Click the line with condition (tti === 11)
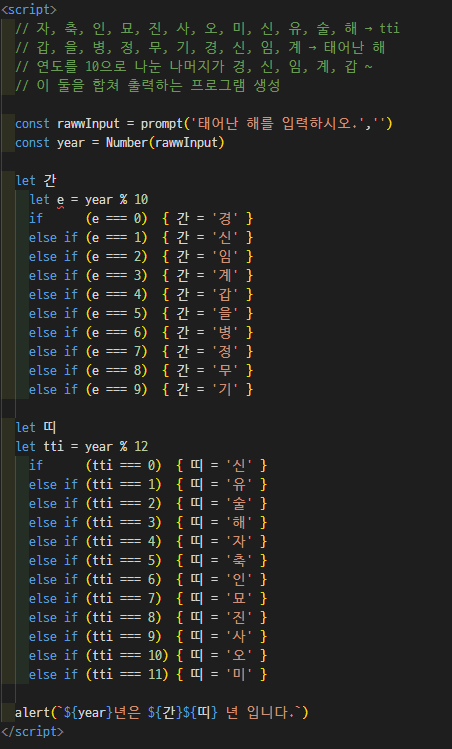The height and width of the screenshot is (749, 452). (148, 674)
